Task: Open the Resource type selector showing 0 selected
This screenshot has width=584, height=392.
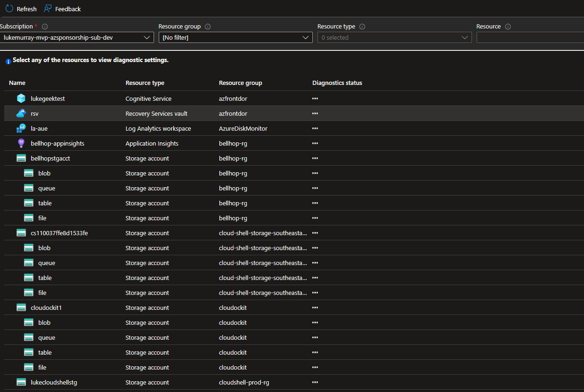Action: coord(394,37)
